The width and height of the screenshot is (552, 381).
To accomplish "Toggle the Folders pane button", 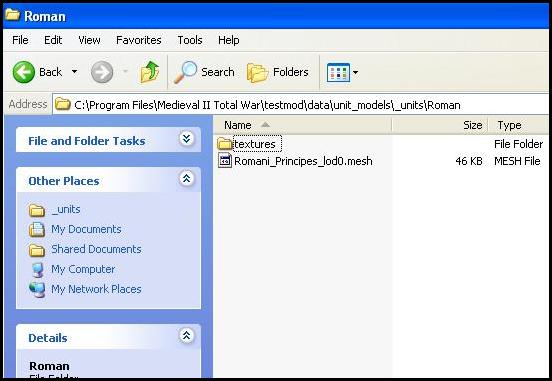I will [x=278, y=72].
